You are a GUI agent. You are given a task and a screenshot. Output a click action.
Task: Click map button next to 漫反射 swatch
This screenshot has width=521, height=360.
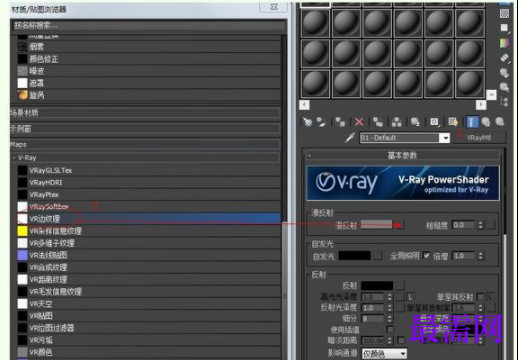[399, 225]
